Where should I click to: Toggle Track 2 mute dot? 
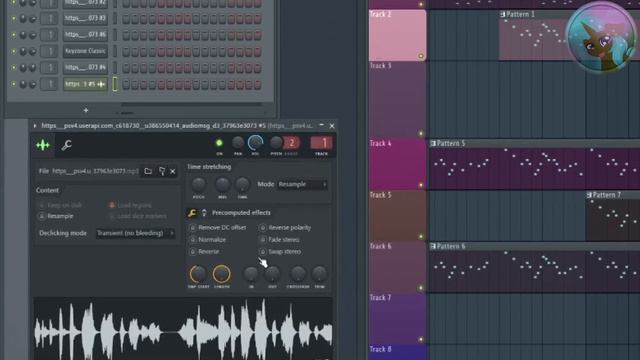[421, 56]
